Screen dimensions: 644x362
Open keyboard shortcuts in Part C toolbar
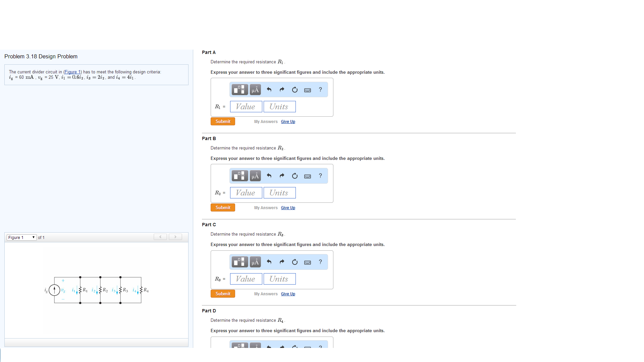click(x=308, y=262)
